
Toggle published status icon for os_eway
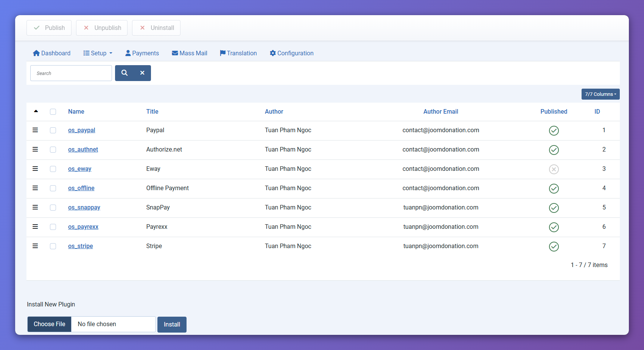coord(554,169)
